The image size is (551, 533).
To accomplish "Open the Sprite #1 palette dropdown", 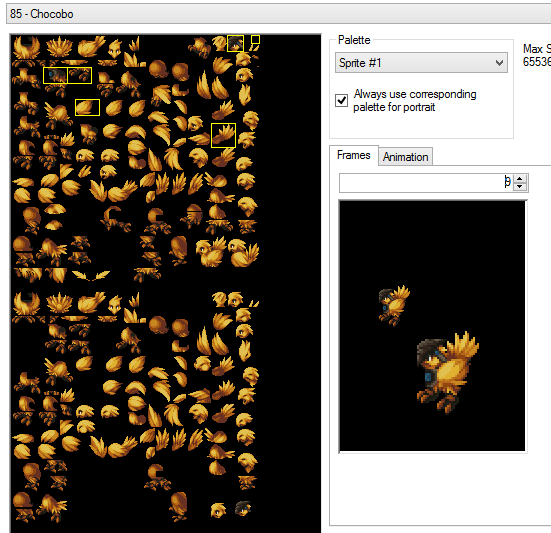I will [x=421, y=63].
